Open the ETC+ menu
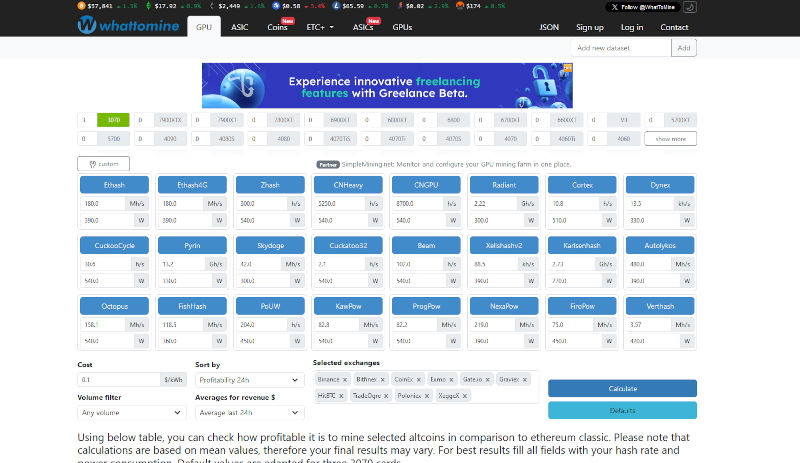The height and width of the screenshot is (463, 800). 319,27
